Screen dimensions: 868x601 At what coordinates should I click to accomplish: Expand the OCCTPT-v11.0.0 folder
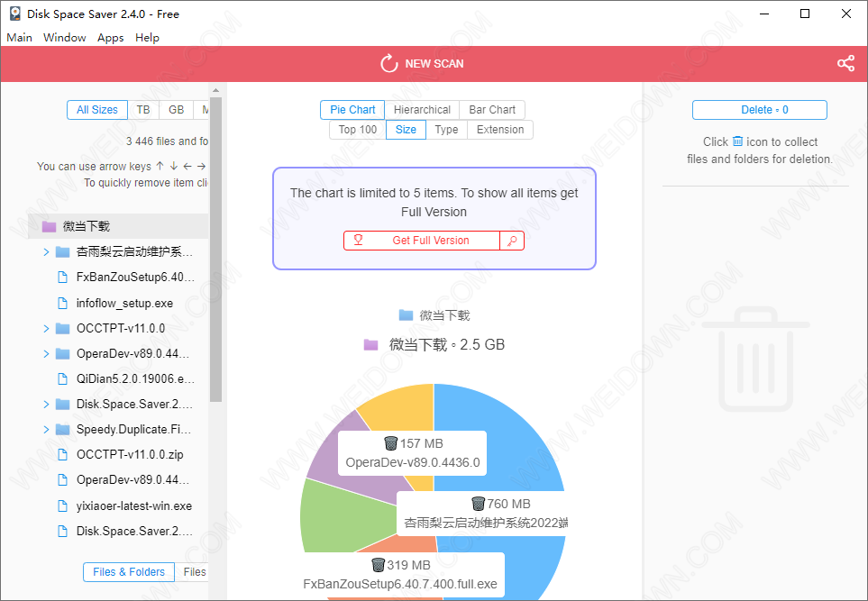(x=46, y=329)
